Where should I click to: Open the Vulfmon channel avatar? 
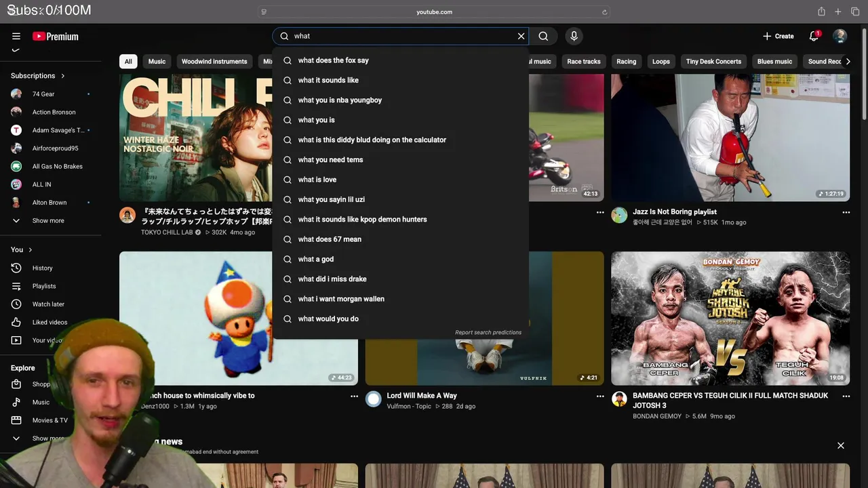click(374, 399)
